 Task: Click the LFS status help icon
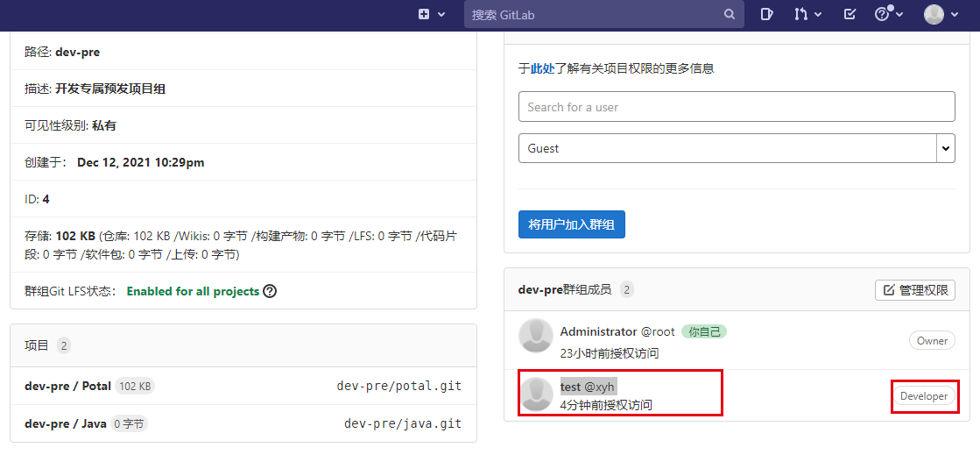pos(270,291)
